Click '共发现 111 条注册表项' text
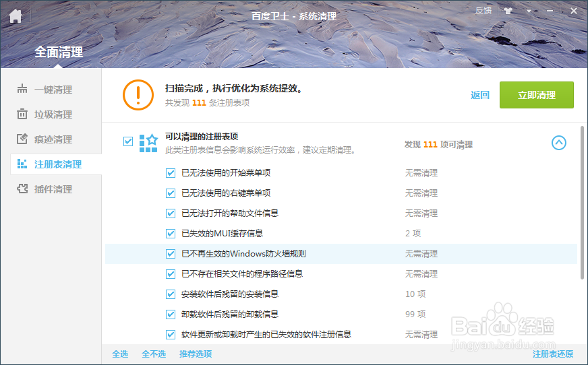Screen dimensions: 588x365 tap(208, 102)
